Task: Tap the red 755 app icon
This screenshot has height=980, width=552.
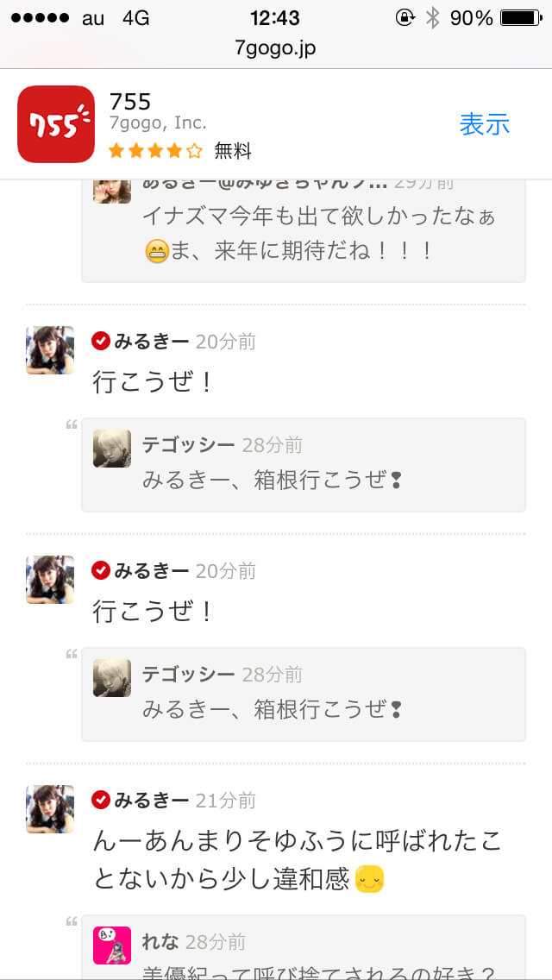Action: [x=56, y=123]
